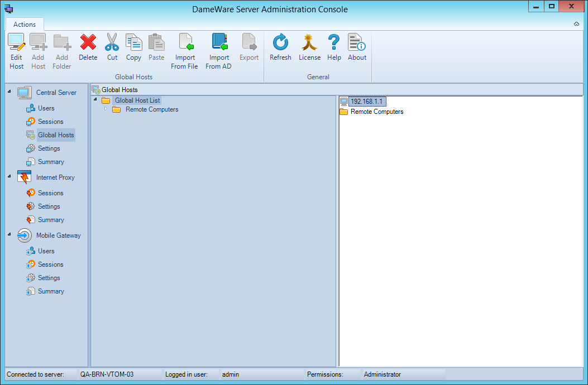
Task: Refresh the Global Hosts view
Action: [x=280, y=47]
